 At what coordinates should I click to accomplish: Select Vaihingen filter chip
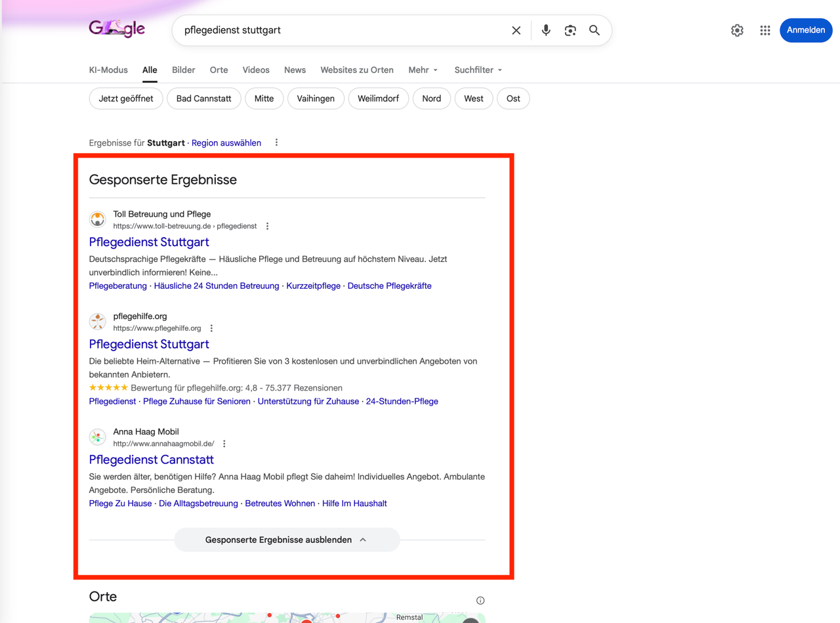pyautogui.click(x=316, y=98)
